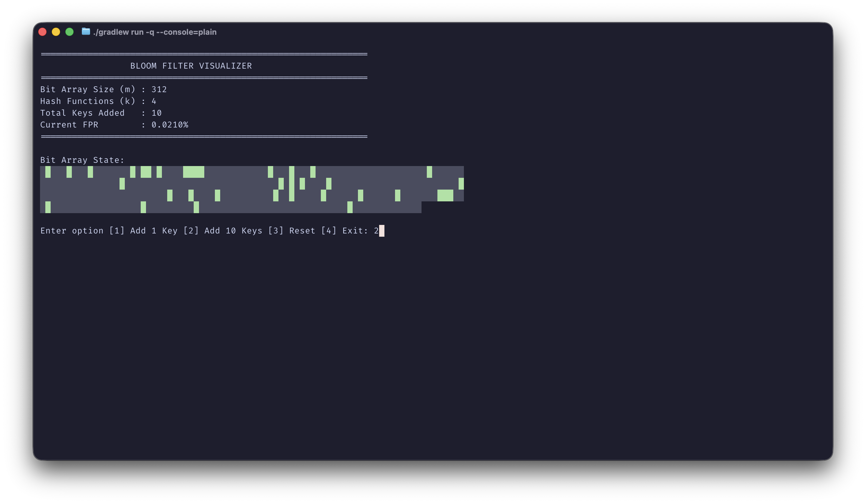Click the 'Bit Array Size (m) : 312' line
The height and width of the screenshot is (504, 866).
103,89
